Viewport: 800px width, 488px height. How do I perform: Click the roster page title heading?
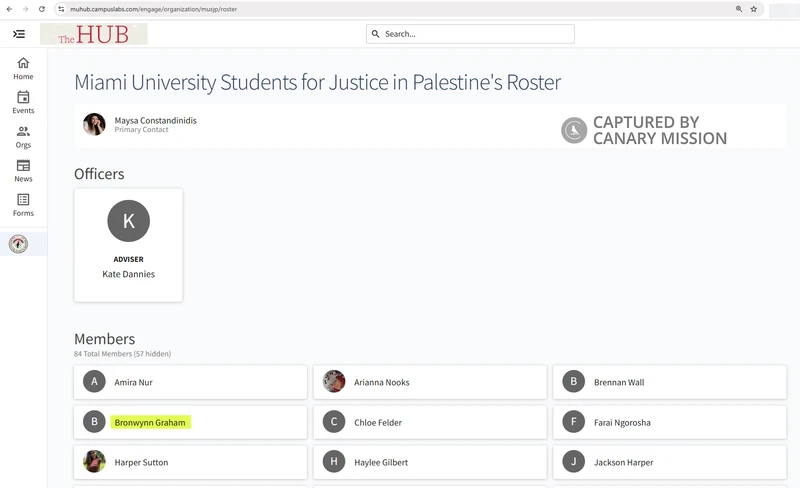click(317, 82)
